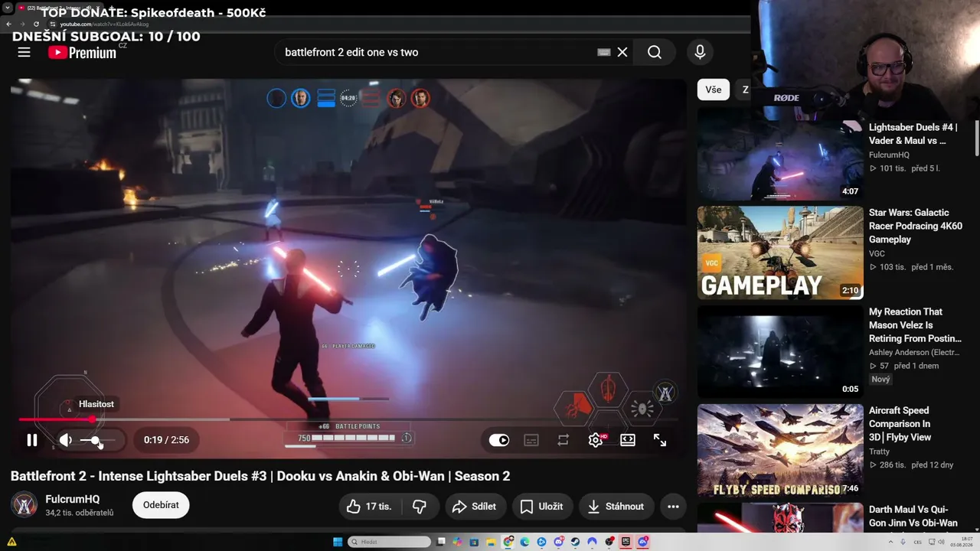This screenshot has width=980, height=551.
Task: Open Steam from the taskbar
Action: coord(576,542)
